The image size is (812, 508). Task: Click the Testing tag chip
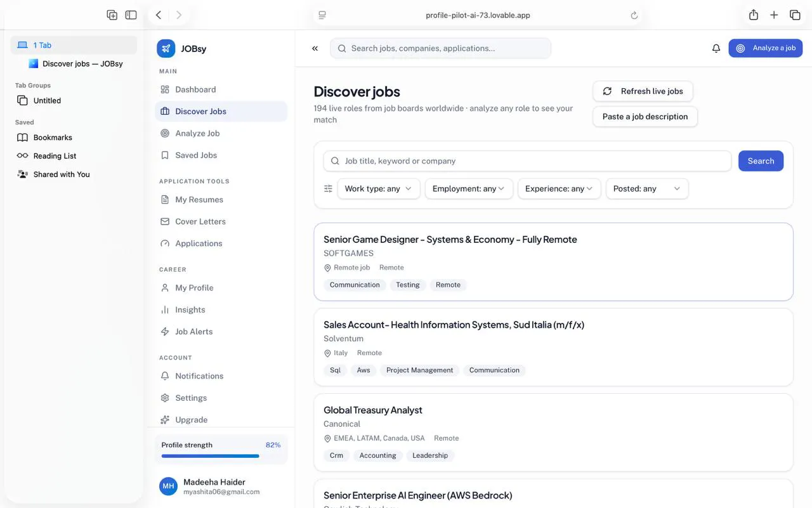[x=408, y=285]
